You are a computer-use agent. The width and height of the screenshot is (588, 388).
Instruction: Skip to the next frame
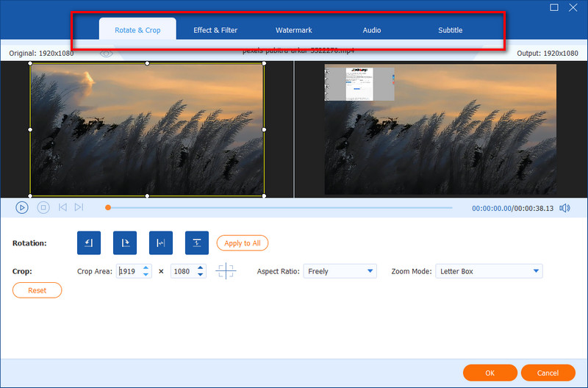(x=79, y=208)
